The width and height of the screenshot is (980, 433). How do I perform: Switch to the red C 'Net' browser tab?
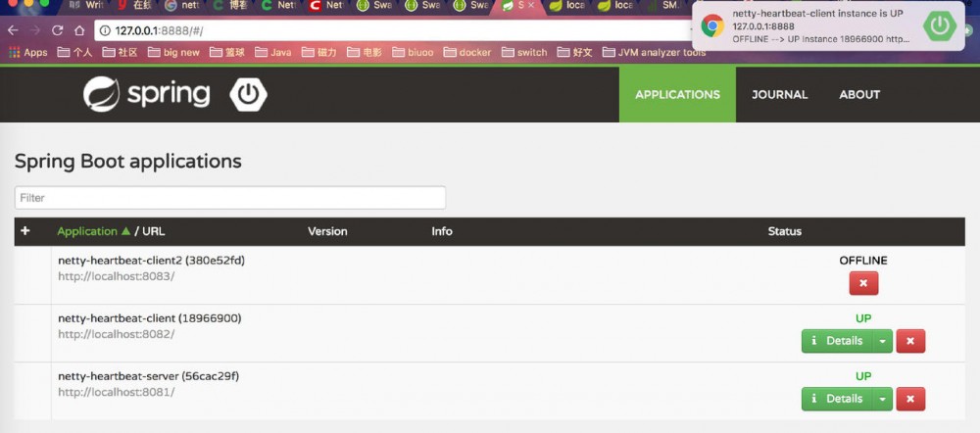pos(327,6)
